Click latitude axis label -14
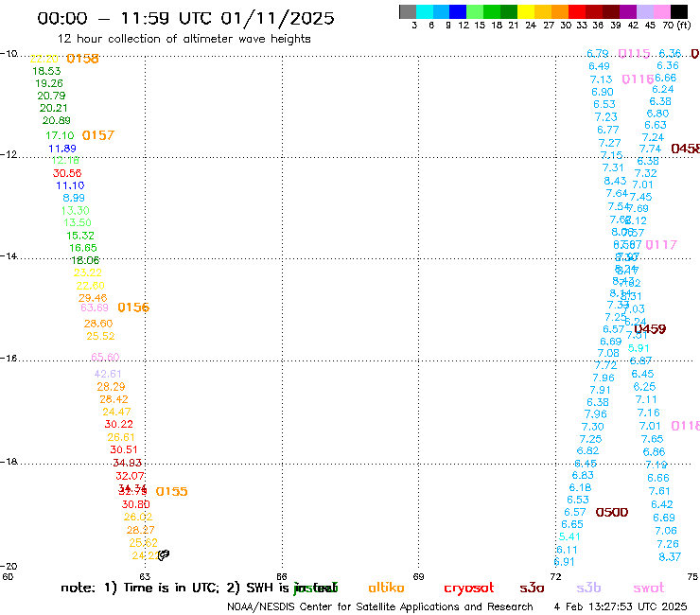This screenshot has width=700, height=615. [9, 255]
